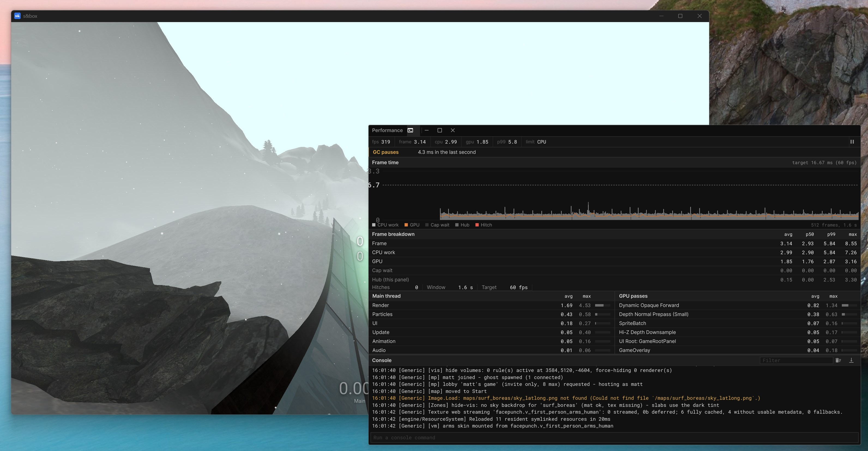Screen dimensions: 868x451
Task: Click the s&box app icon in title bar
Action: point(17,16)
